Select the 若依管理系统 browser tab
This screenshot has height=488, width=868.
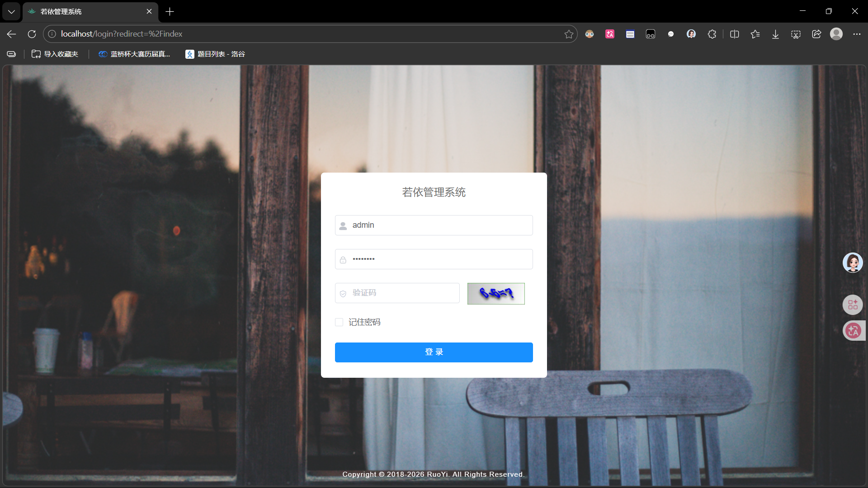pyautogui.click(x=86, y=11)
